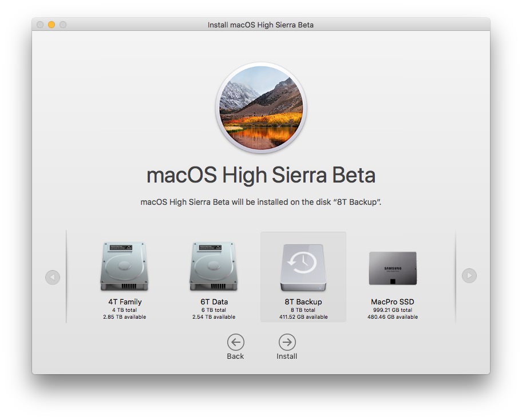Image resolution: width=522 pixels, height=420 pixels.
Task: Minimize the installer window with yellow button
Action: click(x=52, y=25)
